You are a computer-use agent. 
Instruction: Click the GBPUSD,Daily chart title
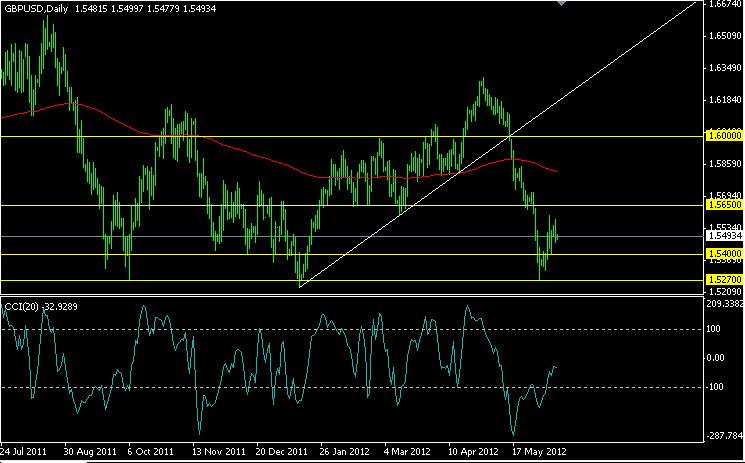tap(37, 9)
